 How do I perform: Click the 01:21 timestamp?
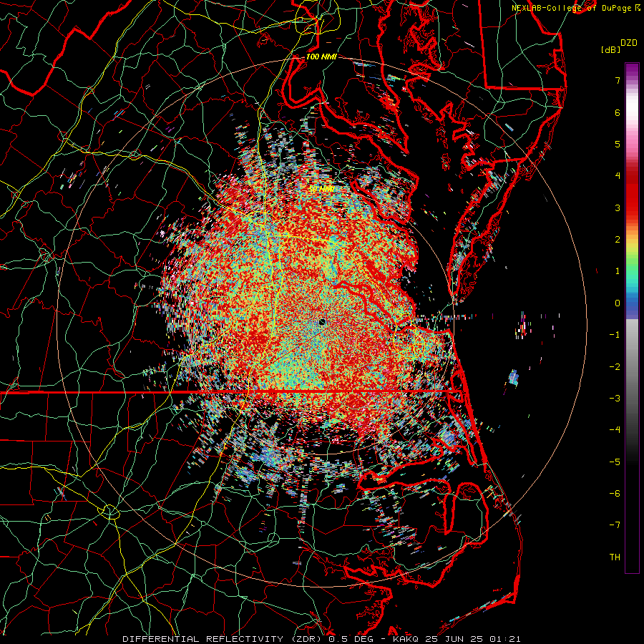(506, 639)
